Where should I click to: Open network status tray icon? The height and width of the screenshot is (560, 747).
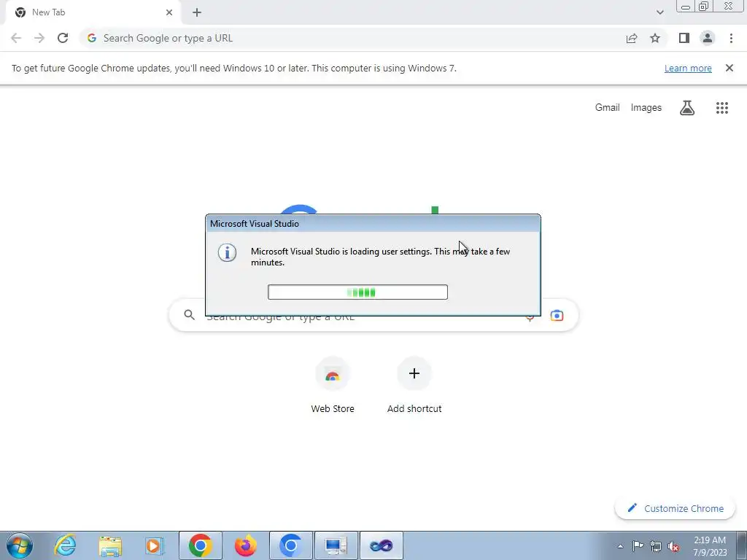(656, 546)
